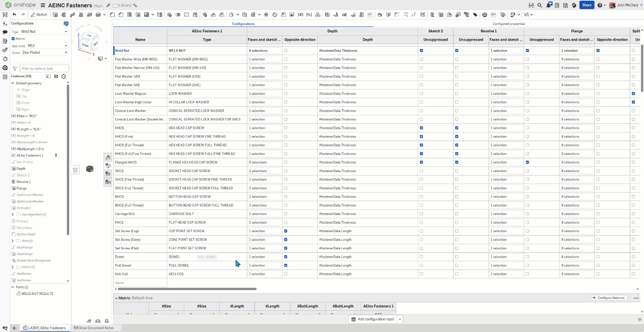Uncheck Sketch 2 Unsuppressed for HHCS row
Image resolution: width=644 pixels, height=332 pixels.
tap(421, 128)
